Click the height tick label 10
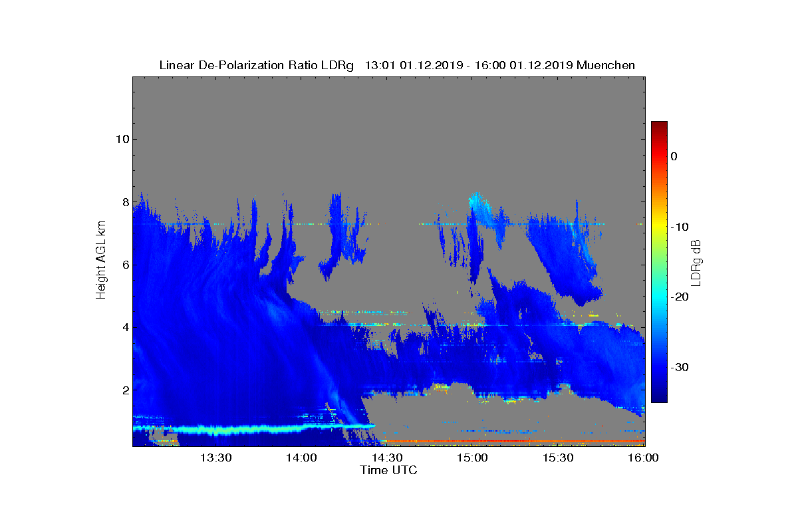The image size is (798, 532). point(122,139)
